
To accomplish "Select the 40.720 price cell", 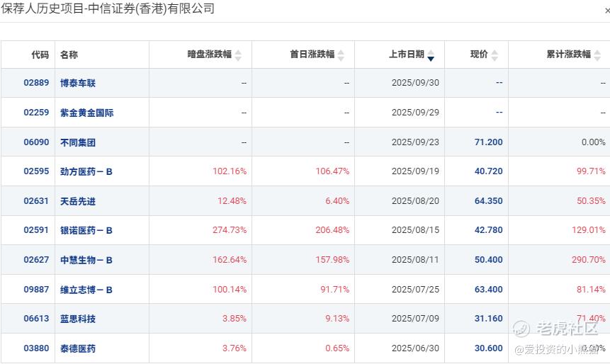I will coord(489,171).
